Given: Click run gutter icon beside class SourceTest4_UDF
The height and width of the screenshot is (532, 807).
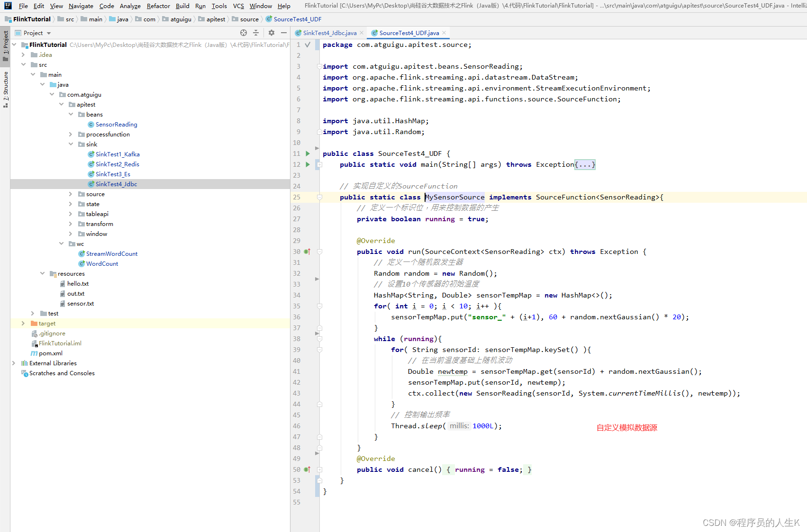Looking at the screenshot, I should coord(308,153).
